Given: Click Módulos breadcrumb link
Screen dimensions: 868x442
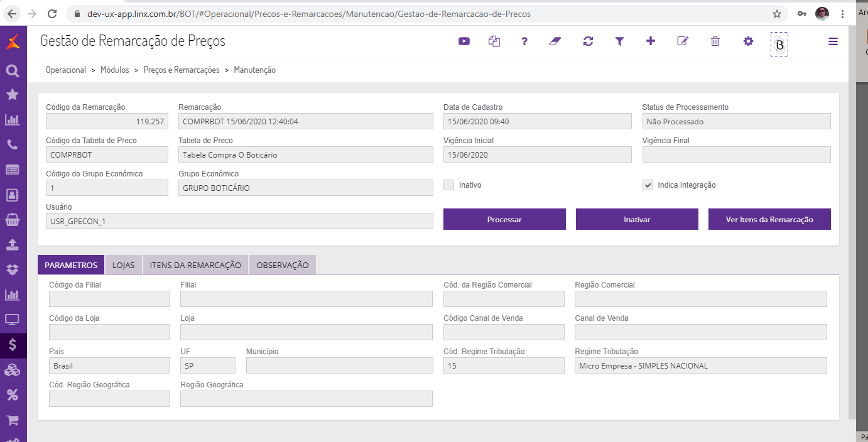Looking at the screenshot, I should click(115, 70).
